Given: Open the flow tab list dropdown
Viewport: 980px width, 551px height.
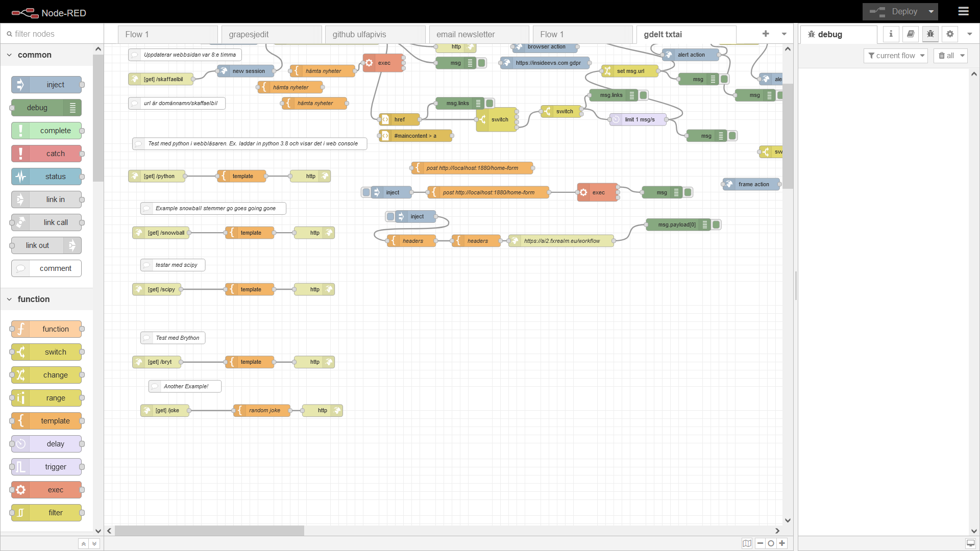Looking at the screenshot, I should pyautogui.click(x=784, y=34).
